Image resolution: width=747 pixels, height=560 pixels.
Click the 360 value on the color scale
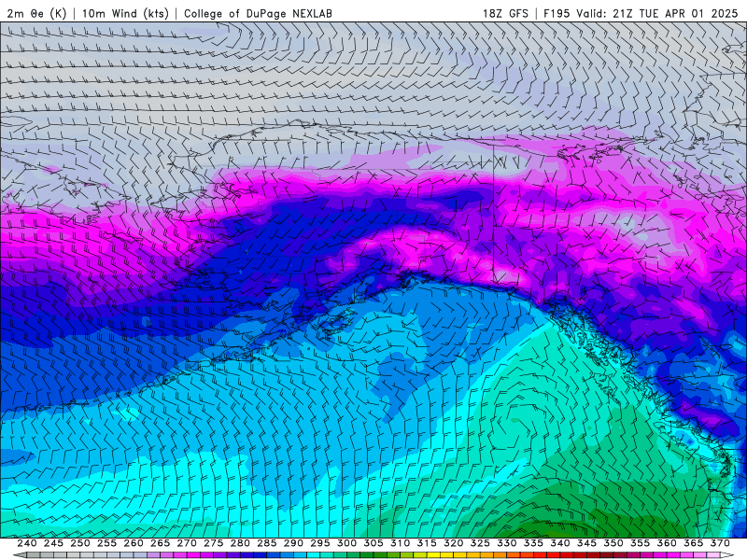(x=667, y=543)
